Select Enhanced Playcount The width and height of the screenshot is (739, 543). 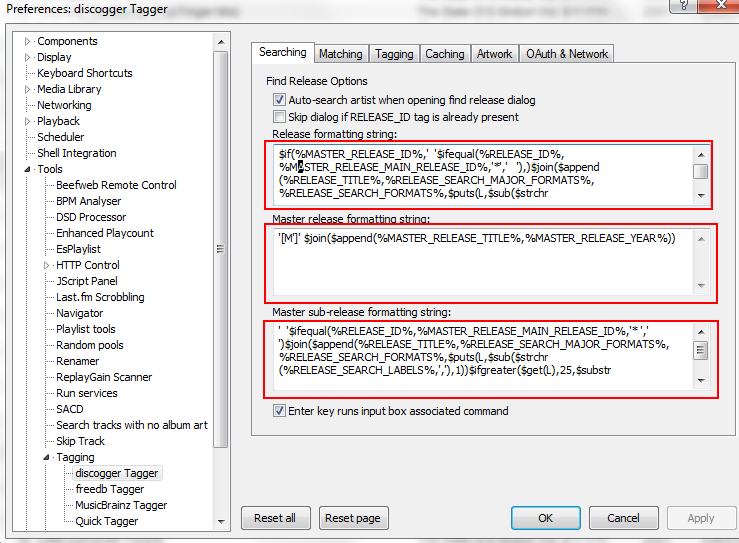[x=105, y=233]
